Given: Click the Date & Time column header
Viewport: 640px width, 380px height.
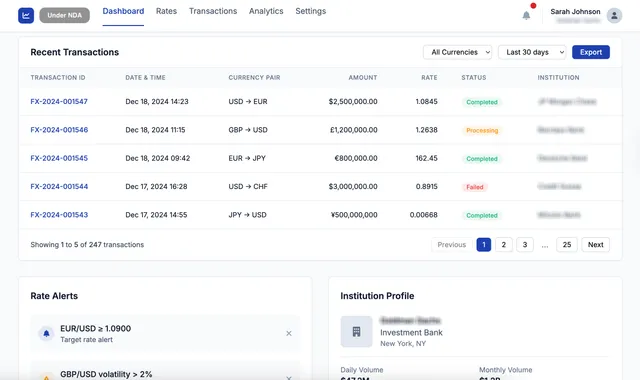Looking at the screenshot, I should point(145,78).
